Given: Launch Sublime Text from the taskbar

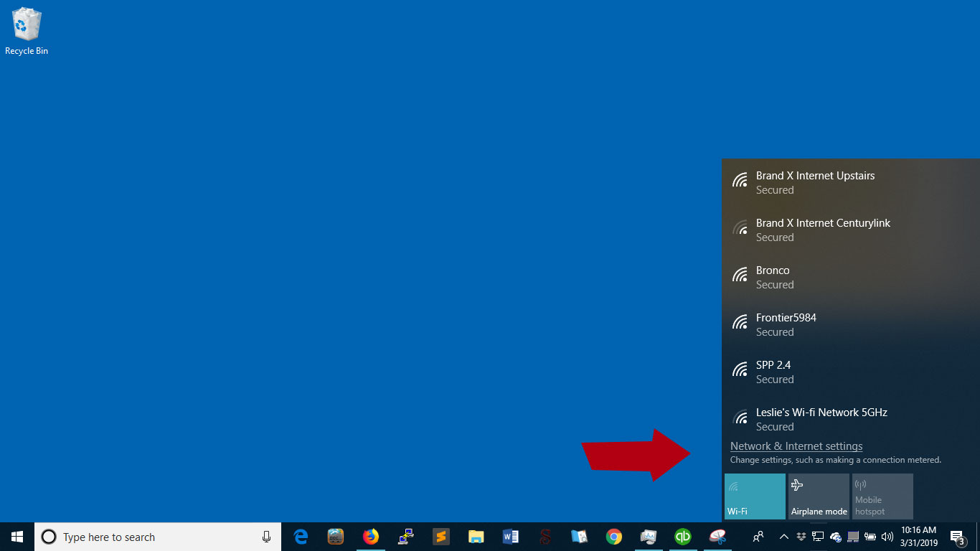Looking at the screenshot, I should pyautogui.click(x=440, y=537).
